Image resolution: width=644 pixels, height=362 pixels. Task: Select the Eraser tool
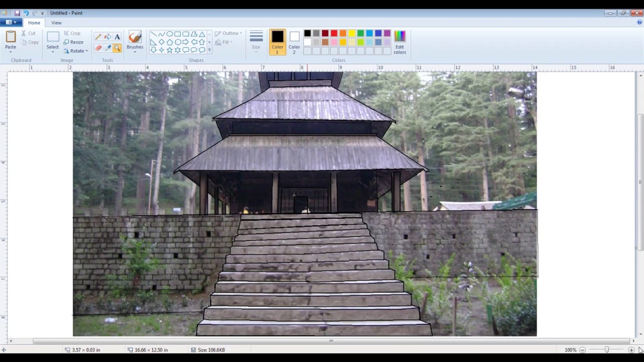tap(98, 48)
